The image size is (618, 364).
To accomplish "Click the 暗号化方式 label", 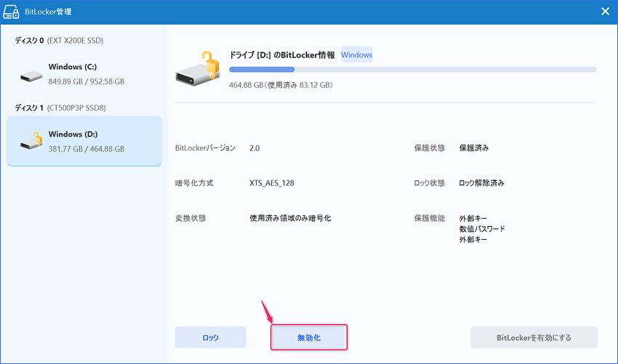I will (194, 183).
